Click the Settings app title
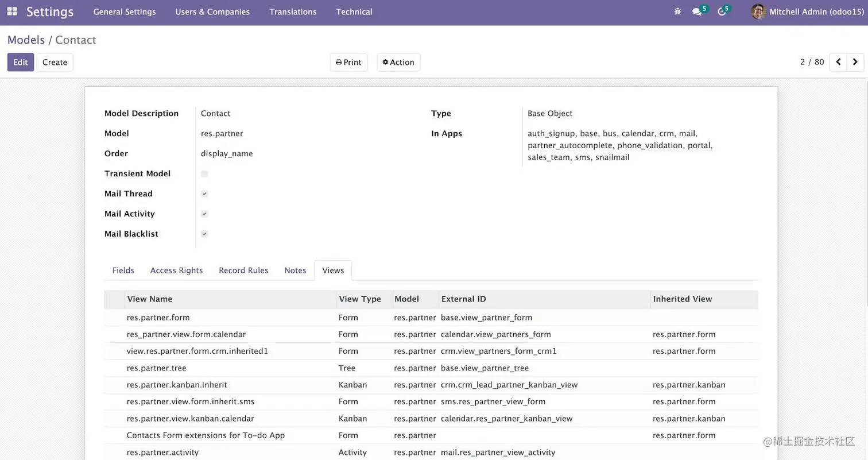 50,11
